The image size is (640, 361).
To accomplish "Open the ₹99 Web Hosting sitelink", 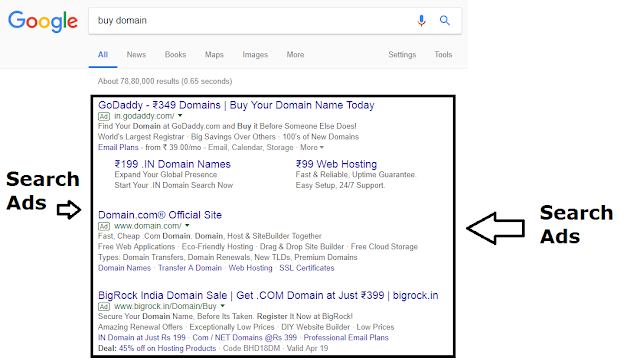I will coord(336,164).
